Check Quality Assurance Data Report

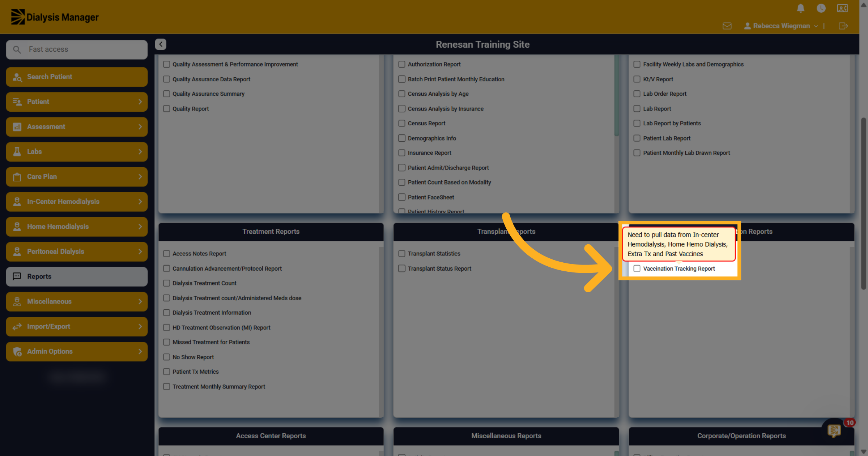(x=166, y=79)
